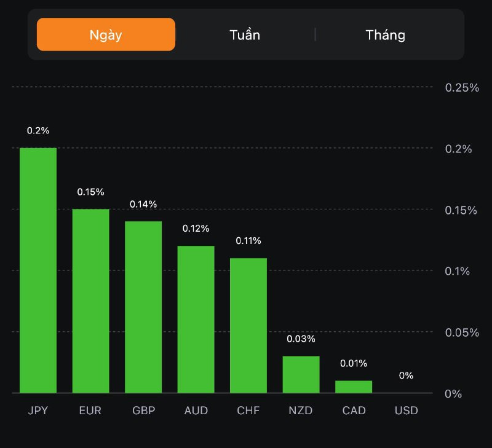Screen dimensions: 492x448
Task: Select the 0.11% value above CHF bar
Action: [x=248, y=240]
